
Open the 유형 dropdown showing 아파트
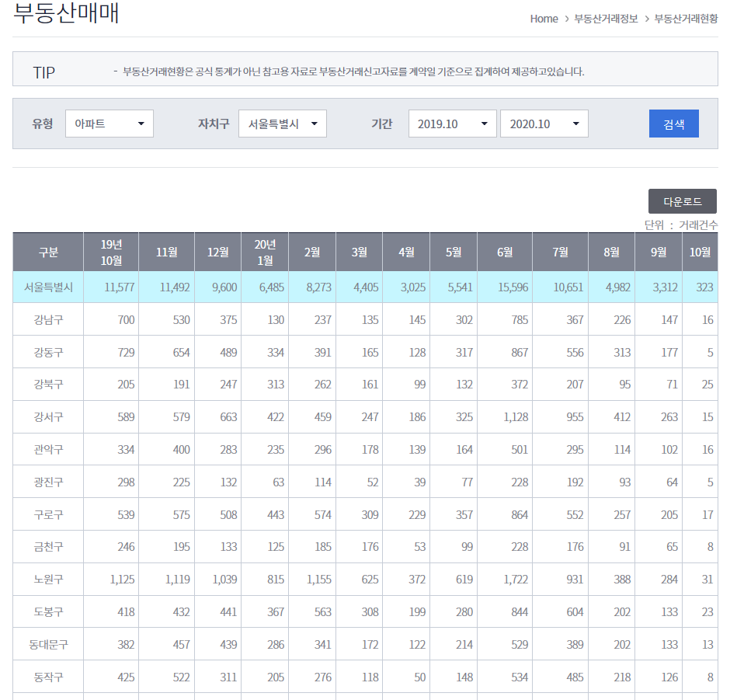pyautogui.click(x=109, y=123)
